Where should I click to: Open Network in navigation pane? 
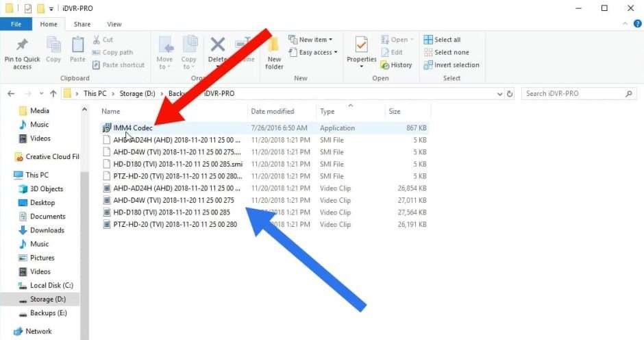click(33, 331)
